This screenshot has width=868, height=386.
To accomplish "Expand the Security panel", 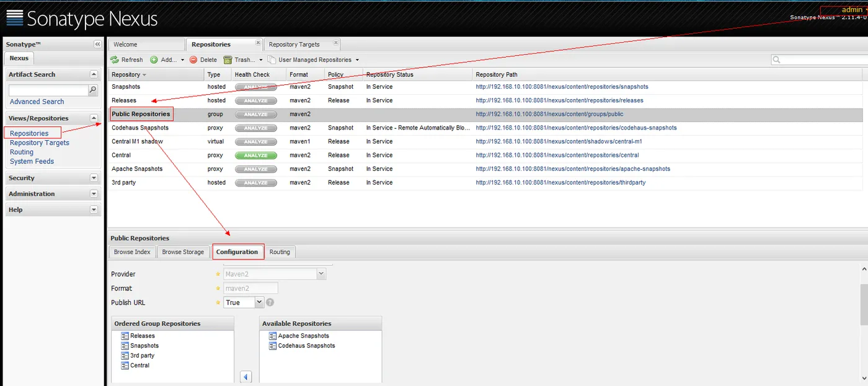I will pyautogui.click(x=94, y=178).
